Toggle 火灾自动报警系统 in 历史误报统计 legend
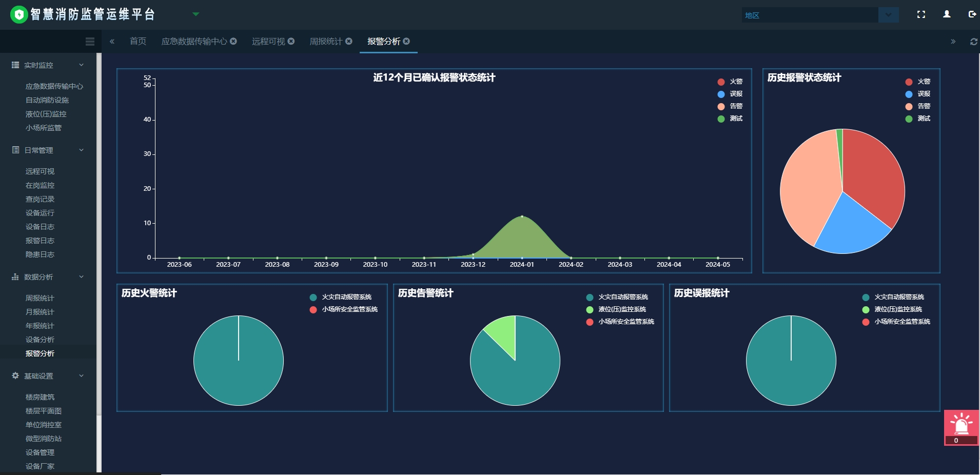 893,297
